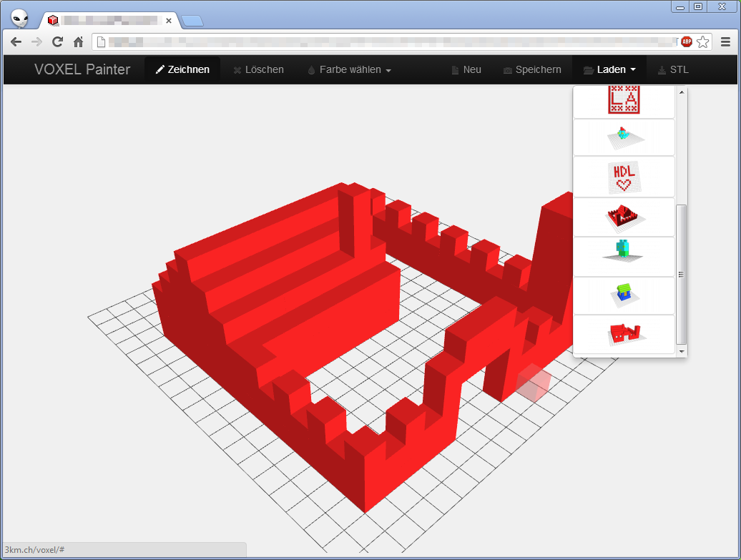The width and height of the screenshot is (741, 560).
Task: Click the Adblock Plus icon in the address bar
Action: [x=686, y=41]
